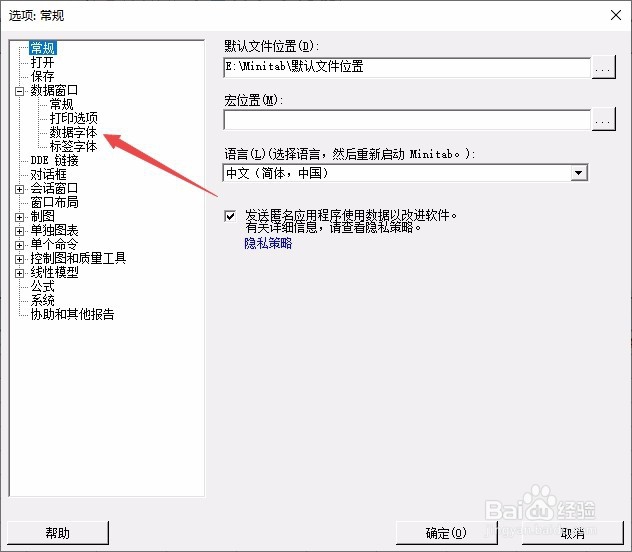The height and width of the screenshot is (552, 632).
Task: Select the 数据字体 tree item
Action: (x=73, y=132)
